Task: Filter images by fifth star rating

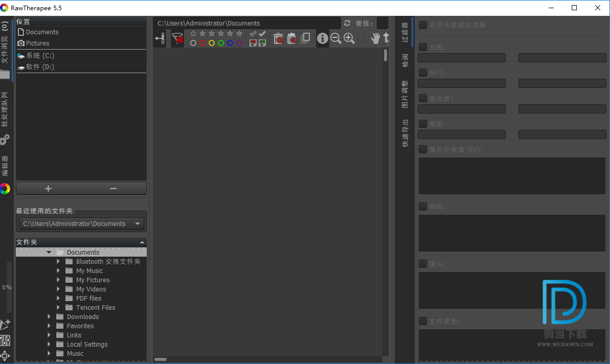Action: point(240,34)
